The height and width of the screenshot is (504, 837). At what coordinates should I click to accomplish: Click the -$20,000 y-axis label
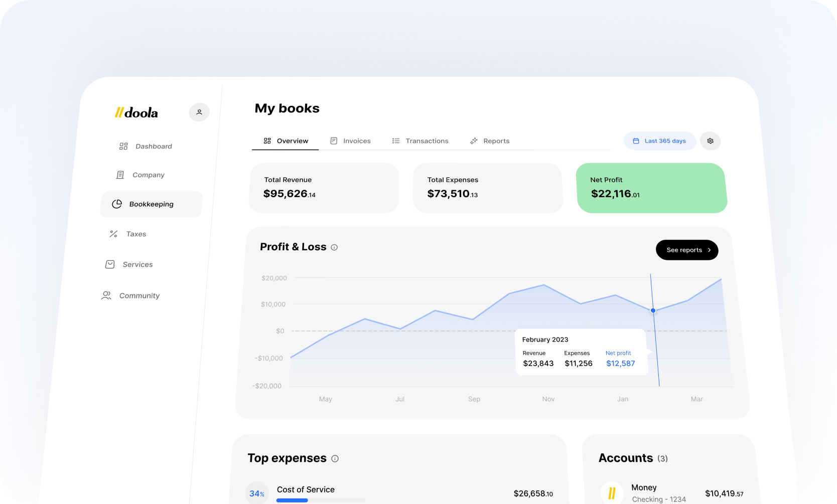pos(267,386)
